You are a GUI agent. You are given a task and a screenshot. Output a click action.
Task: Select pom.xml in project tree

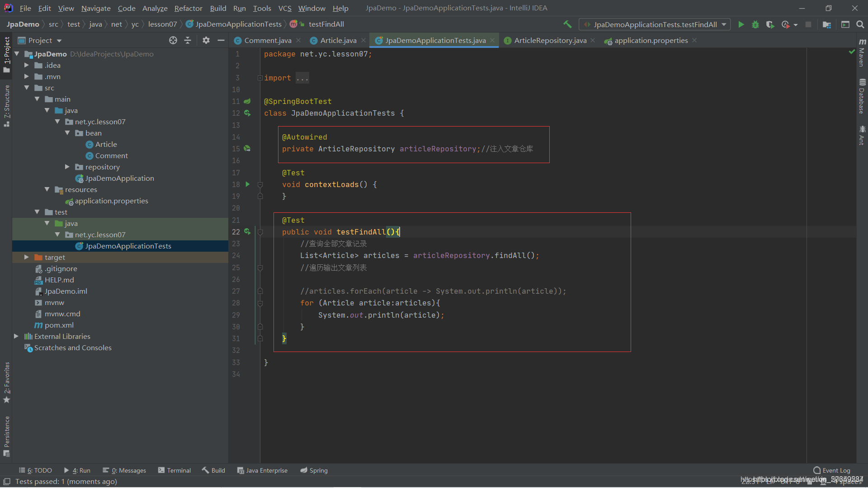(x=59, y=325)
